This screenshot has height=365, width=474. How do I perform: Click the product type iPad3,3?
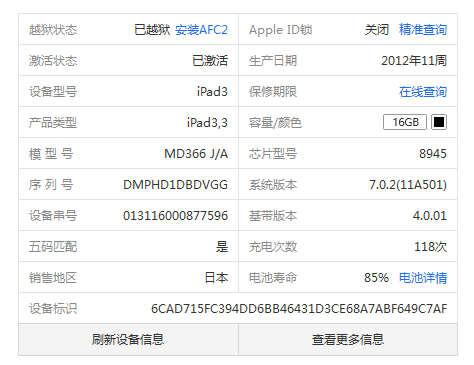click(x=207, y=123)
